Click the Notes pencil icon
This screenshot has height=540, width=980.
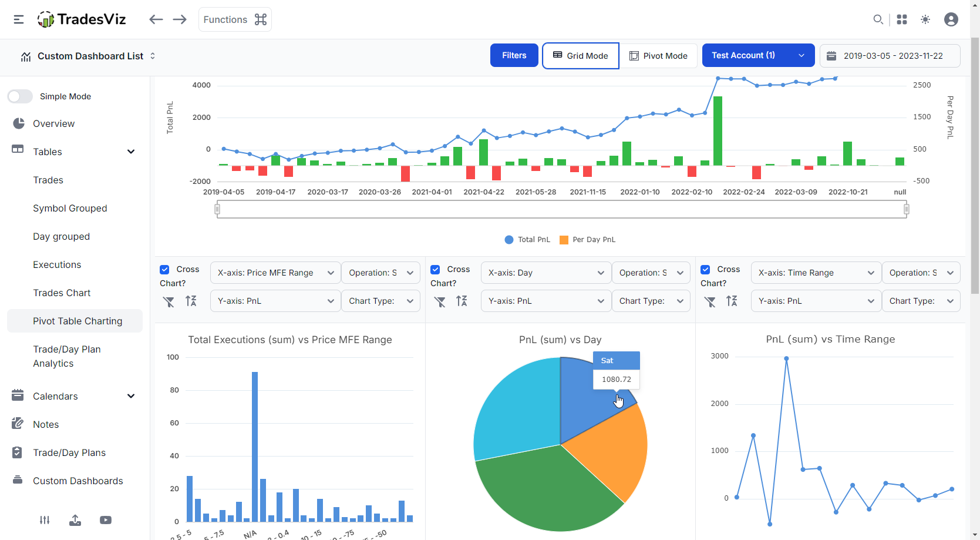click(x=18, y=424)
